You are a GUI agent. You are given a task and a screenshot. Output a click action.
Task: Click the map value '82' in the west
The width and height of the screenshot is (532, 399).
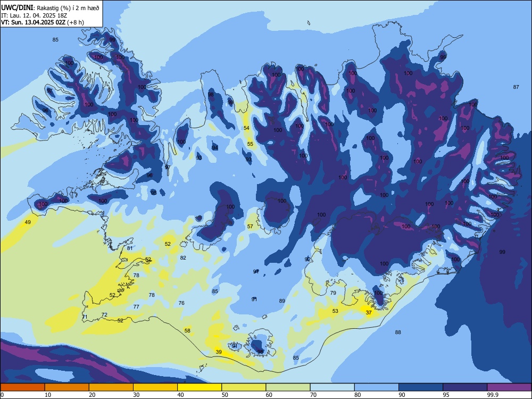pos(183,258)
